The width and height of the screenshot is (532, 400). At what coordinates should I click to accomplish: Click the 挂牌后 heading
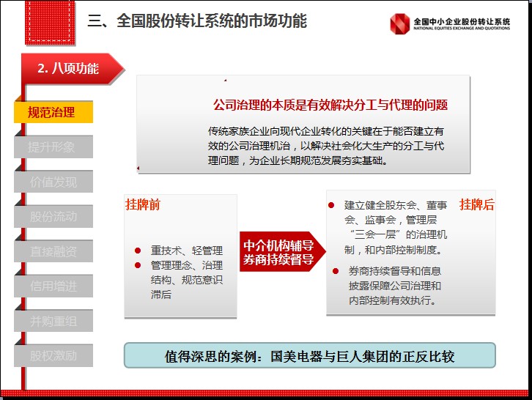pyautogui.click(x=477, y=204)
